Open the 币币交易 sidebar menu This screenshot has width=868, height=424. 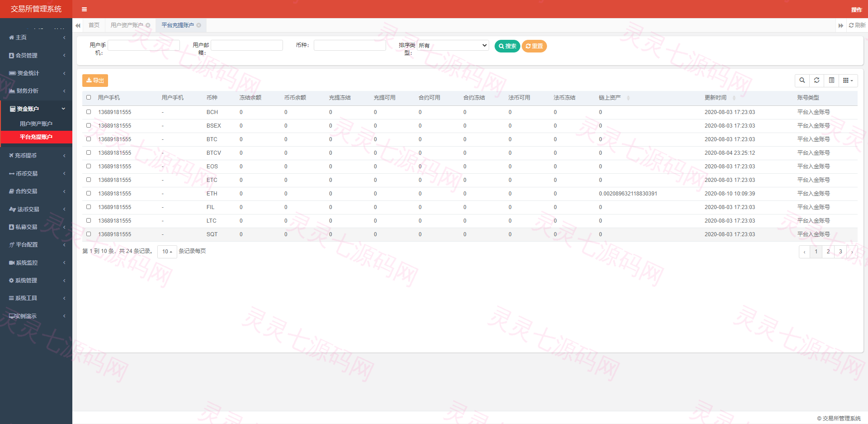36,173
